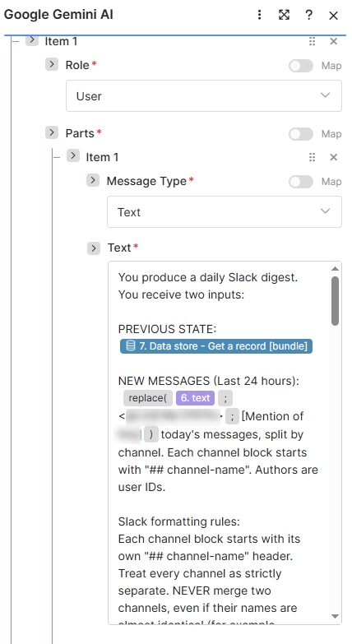Click the 'Parts' field label
The image size is (352, 644).
tap(80, 133)
